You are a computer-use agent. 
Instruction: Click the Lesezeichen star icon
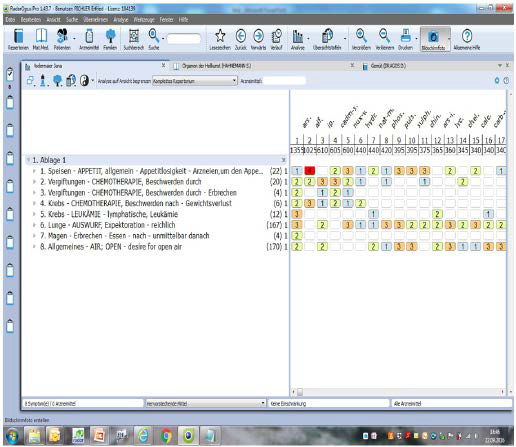[220, 36]
